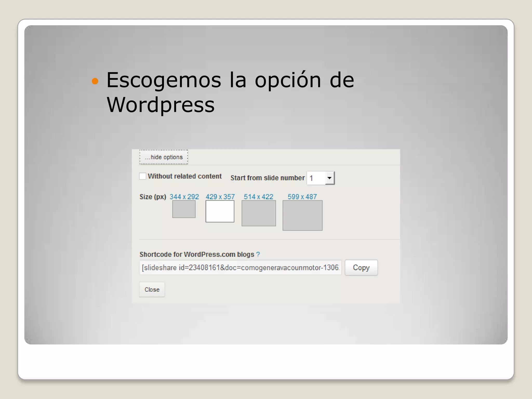Open the '?' help link for WordPress shortcode
532x399 pixels.
click(258, 254)
